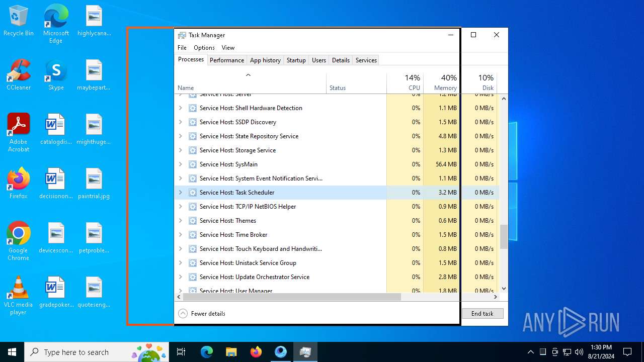The image size is (644, 362).
Task: Sort by the Status column header
Action: coord(357,83)
